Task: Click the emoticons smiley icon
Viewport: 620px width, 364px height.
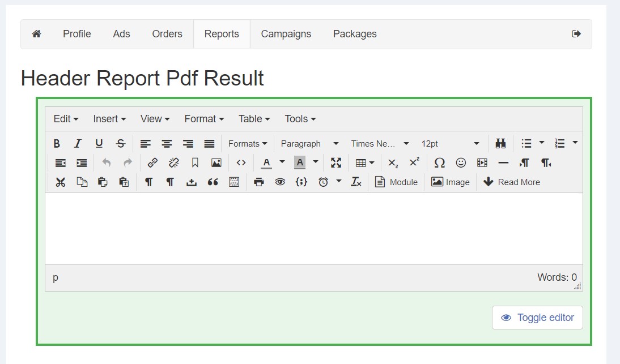Action: click(x=461, y=163)
